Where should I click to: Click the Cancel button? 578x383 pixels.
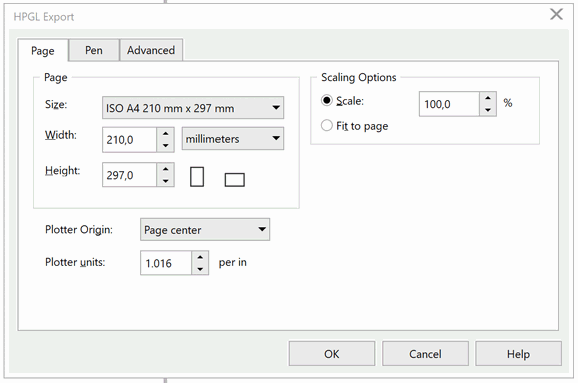point(425,354)
